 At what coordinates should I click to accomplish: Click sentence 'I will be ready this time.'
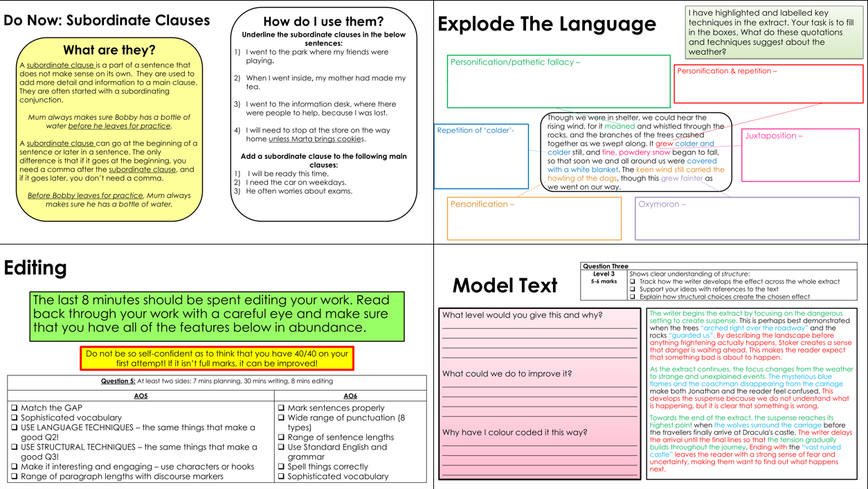pyautogui.click(x=288, y=174)
